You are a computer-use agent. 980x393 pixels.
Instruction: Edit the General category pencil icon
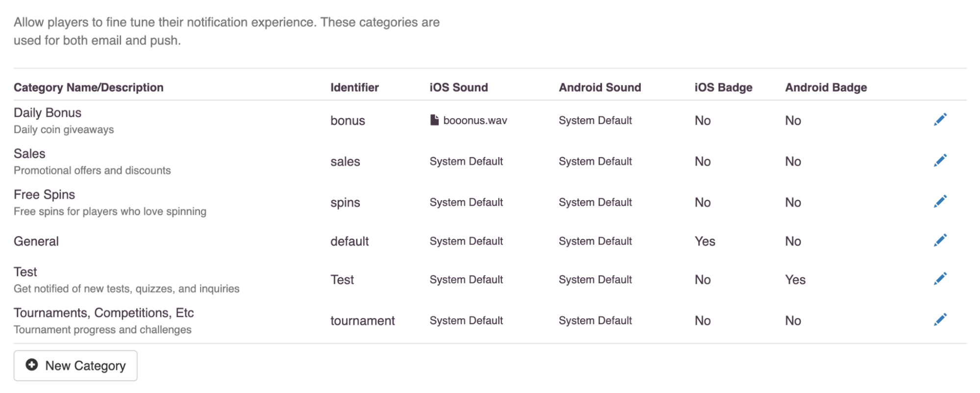click(x=940, y=240)
